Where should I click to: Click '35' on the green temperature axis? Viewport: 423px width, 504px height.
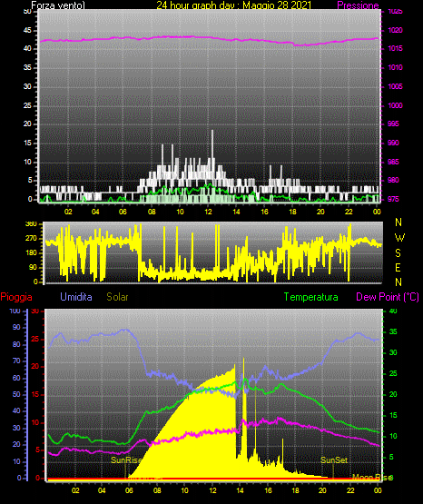393,331
